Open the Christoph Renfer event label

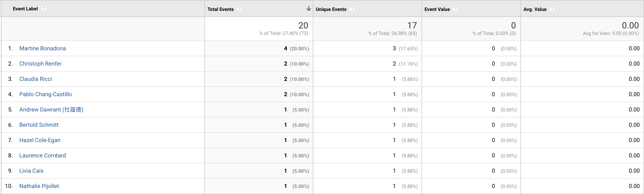coord(40,64)
